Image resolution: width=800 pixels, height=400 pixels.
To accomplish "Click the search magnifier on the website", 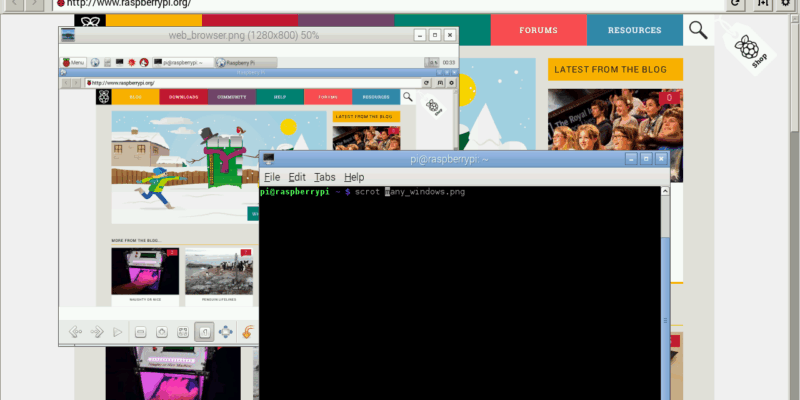I will [x=697, y=29].
